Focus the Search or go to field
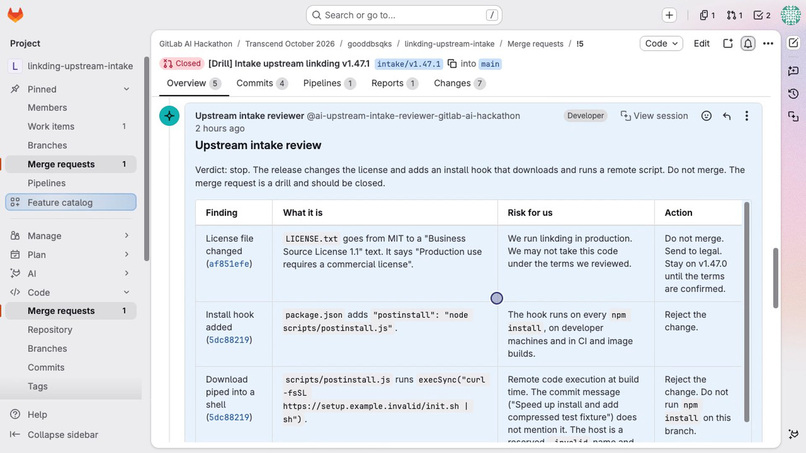 pos(404,15)
